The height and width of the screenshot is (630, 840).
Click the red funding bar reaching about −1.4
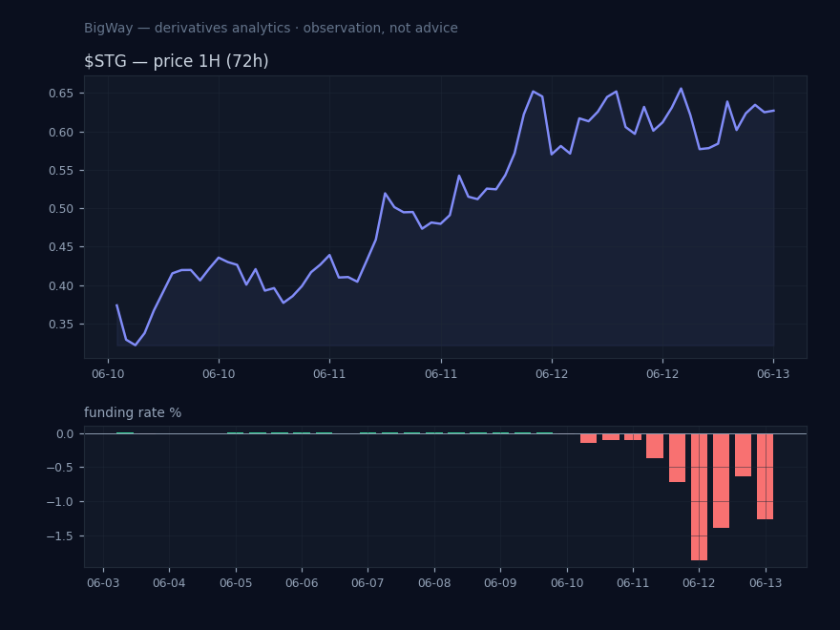click(721, 481)
